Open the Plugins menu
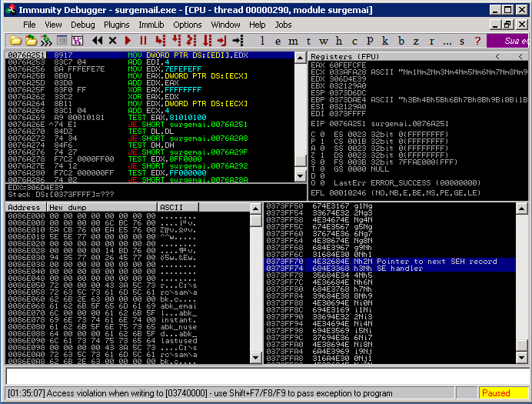 tap(117, 25)
